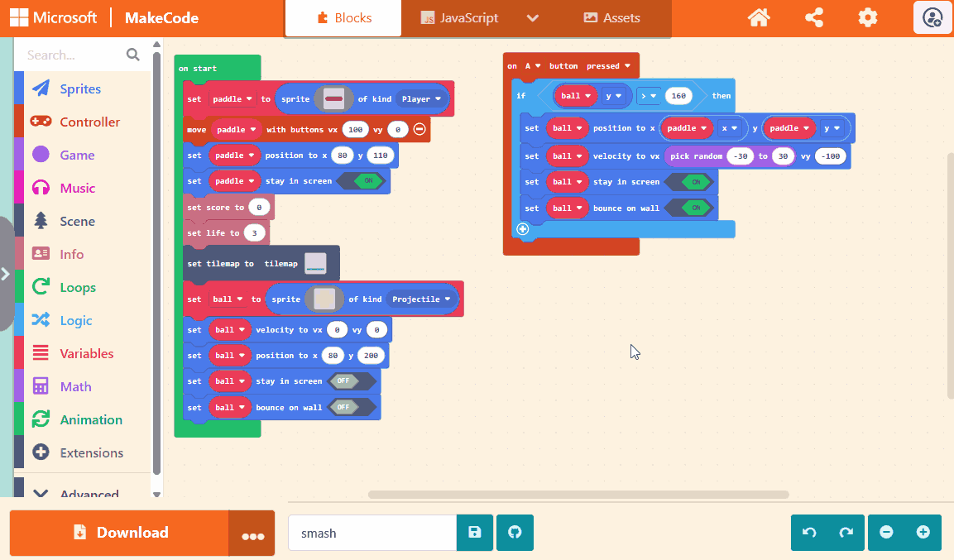The image size is (954, 560).
Task: Click the search magnifier icon
Action: [132, 55]
